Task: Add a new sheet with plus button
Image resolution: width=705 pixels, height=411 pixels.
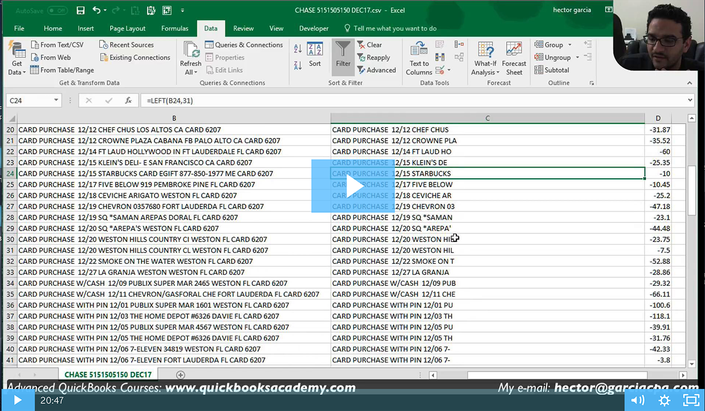Action: tap(180, 375)
